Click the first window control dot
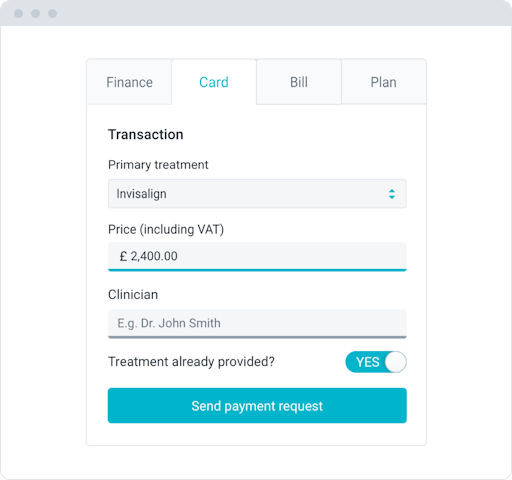This screenshot has height=480, width=512. click(19, 13)
